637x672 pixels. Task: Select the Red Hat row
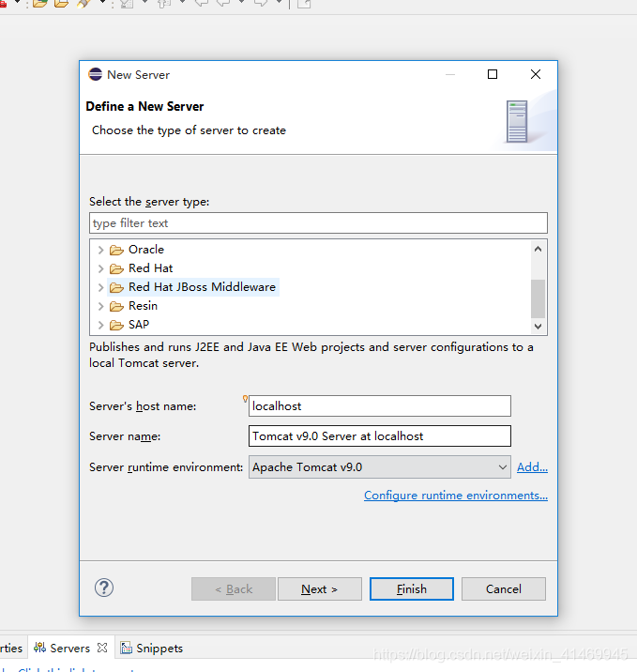150,268
